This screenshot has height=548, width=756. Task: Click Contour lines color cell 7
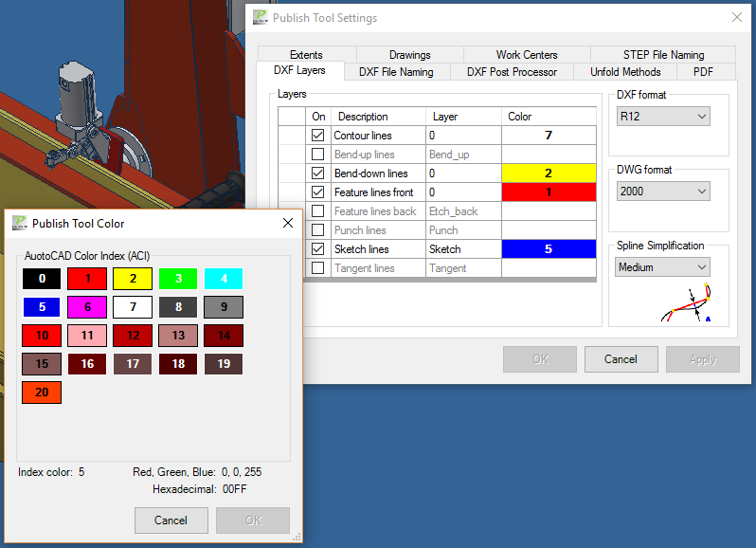(x=549, y=136)
